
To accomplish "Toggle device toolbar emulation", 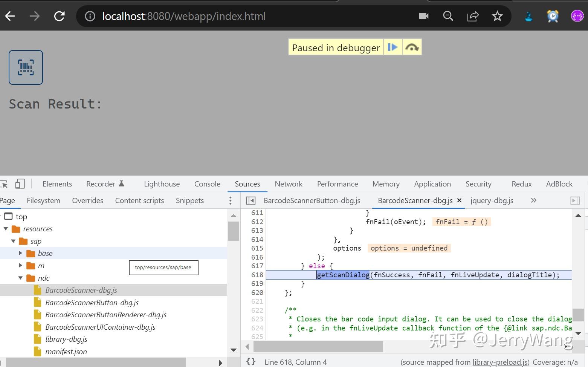I will (20, 184).
